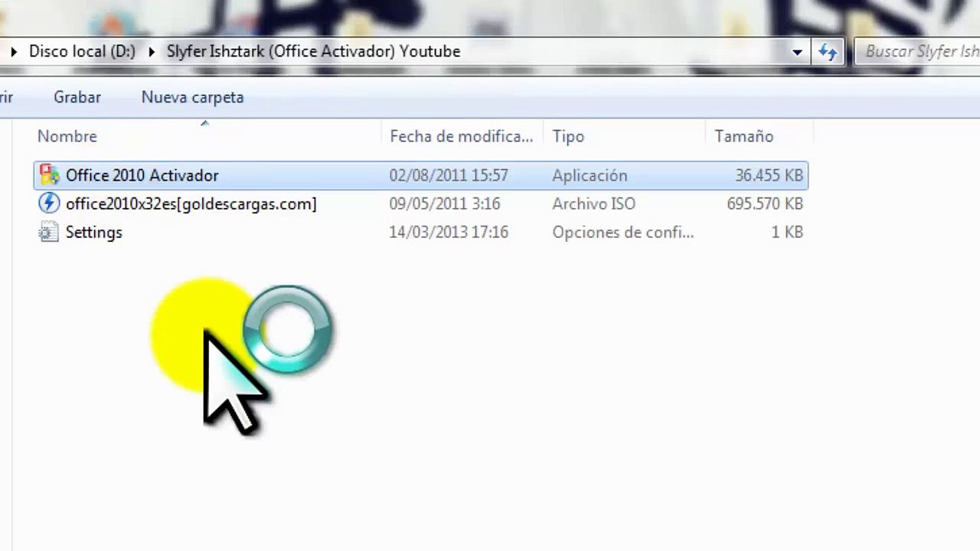980x551 pixels.
Task: Select file name Office 2010 Activador
Action: click(x=142, y=175)
